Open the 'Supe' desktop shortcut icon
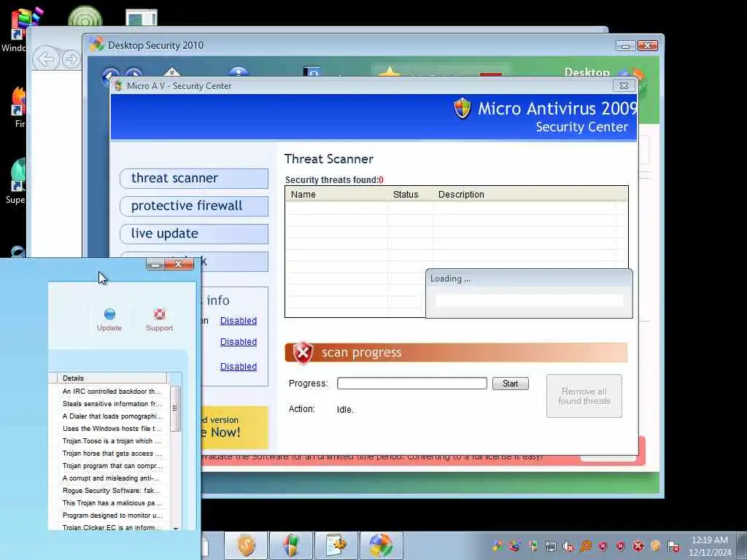 tap(18, 175)
